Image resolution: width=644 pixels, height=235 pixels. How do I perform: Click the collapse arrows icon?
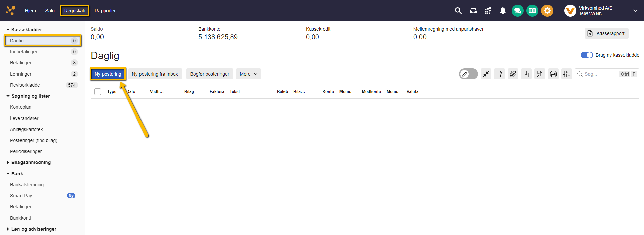point(486,74)
